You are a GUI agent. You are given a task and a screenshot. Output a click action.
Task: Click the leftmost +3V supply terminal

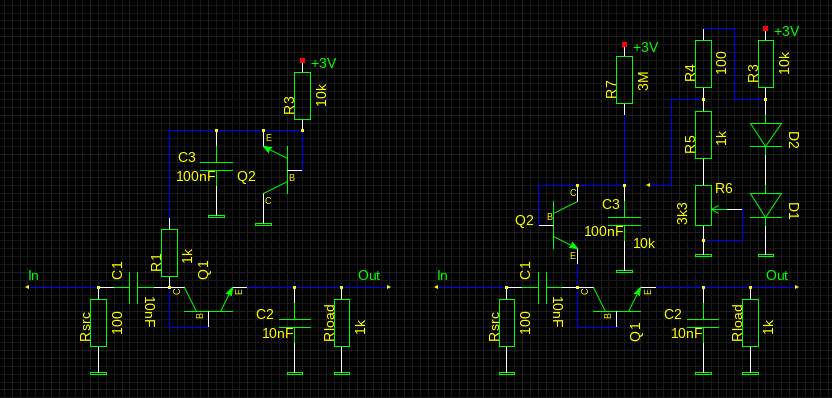click(302, 60)
